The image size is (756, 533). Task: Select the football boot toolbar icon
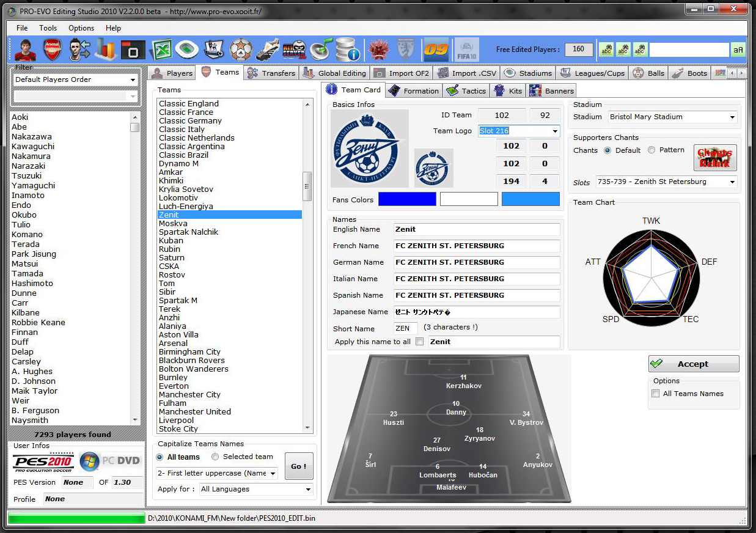click(268, 50)
